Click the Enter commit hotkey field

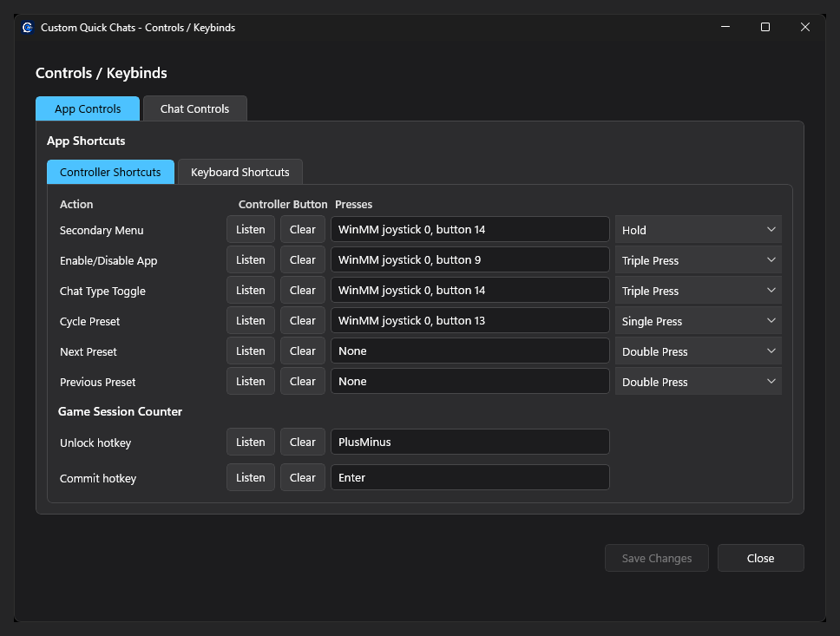click(x=469, y=477)
